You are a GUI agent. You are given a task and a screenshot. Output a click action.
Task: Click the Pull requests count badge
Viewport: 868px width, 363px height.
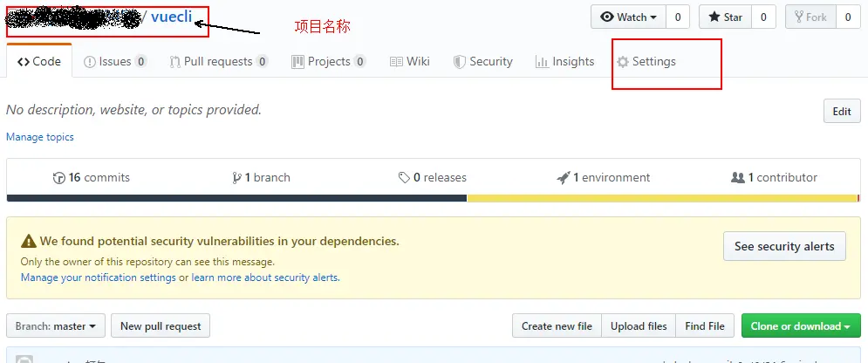[263, 61]
